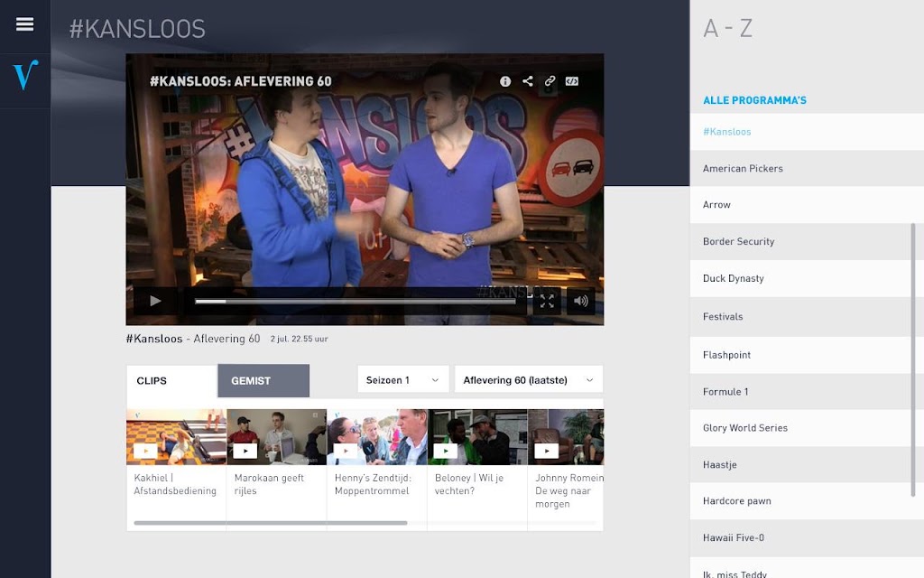Screen dimensions: 924x578
Task: Play Beloney Wil je vechten thumbnail
Action: point(477,437)
